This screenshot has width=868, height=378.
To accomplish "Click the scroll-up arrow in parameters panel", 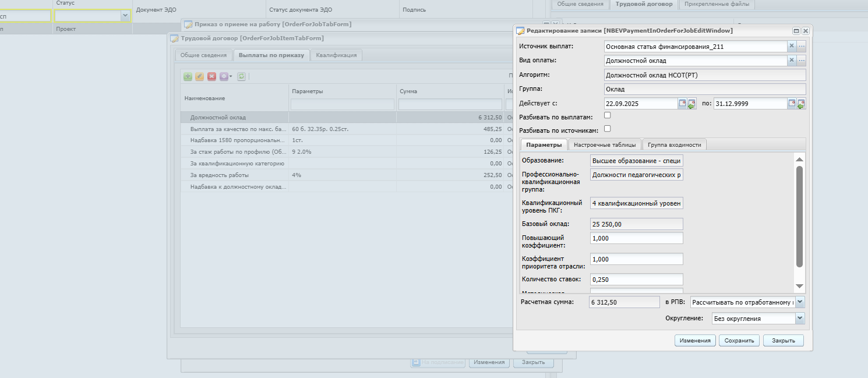I will tap(799, 159).
